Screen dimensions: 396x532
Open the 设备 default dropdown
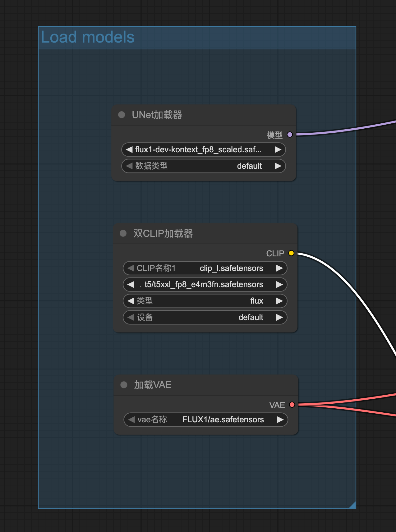205,318
